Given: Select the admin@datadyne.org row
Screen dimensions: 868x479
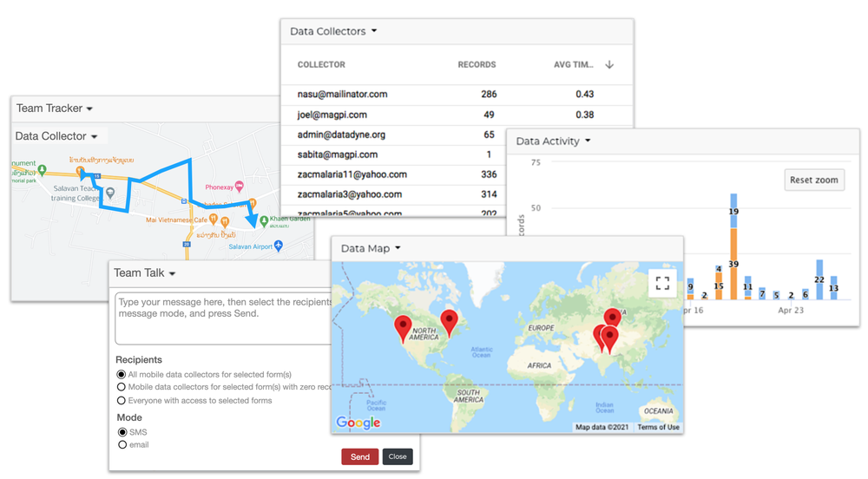Looking at the screenshot, I should point(393,135).
